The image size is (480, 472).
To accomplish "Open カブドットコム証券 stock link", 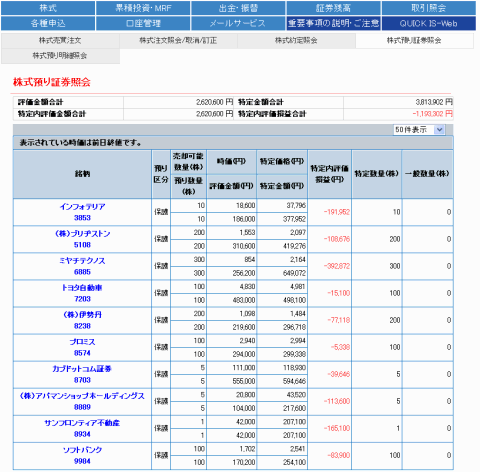I will tap(82, 369).
